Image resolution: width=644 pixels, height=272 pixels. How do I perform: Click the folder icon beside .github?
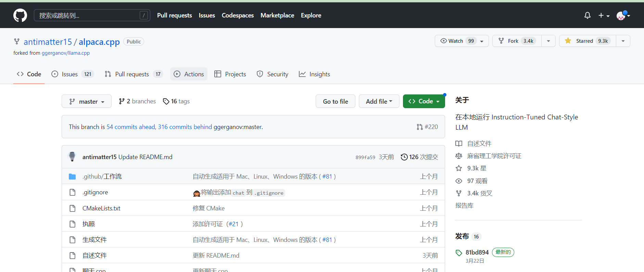(x=72, y=177)
